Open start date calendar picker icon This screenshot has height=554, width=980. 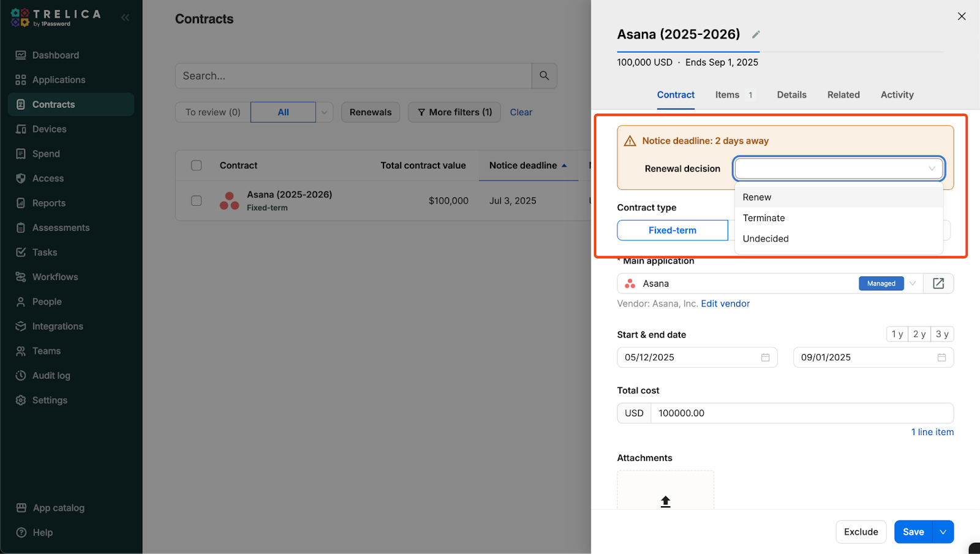click(765, 357)
